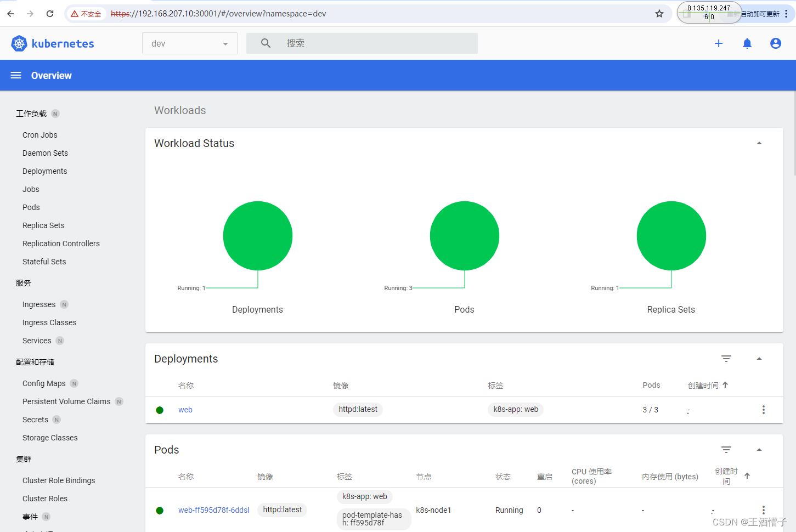Open the user account icon
Screen dimensions: 796x532
pos(776,43)
